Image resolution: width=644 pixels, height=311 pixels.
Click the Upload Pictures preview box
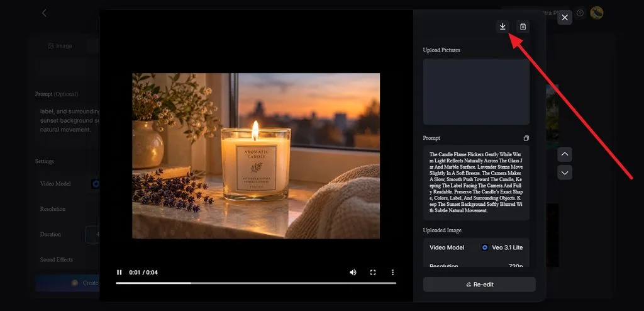[x=477, y=92]
